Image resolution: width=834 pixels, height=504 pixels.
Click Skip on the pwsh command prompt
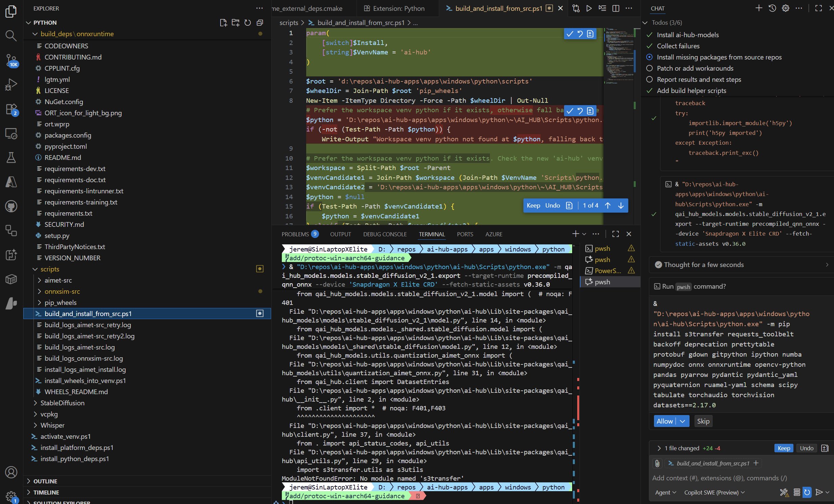point(703,421)
